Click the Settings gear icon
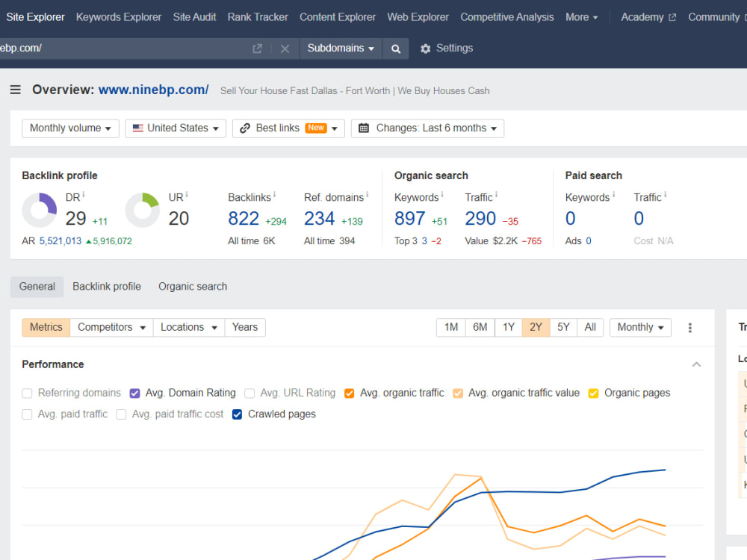This screenshot has width=747, height=560. [x=426, y=49]
